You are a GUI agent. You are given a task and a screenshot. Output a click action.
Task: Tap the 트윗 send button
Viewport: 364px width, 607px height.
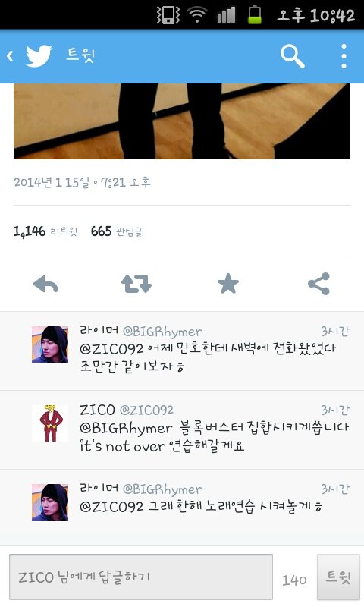tap(338, 577)
